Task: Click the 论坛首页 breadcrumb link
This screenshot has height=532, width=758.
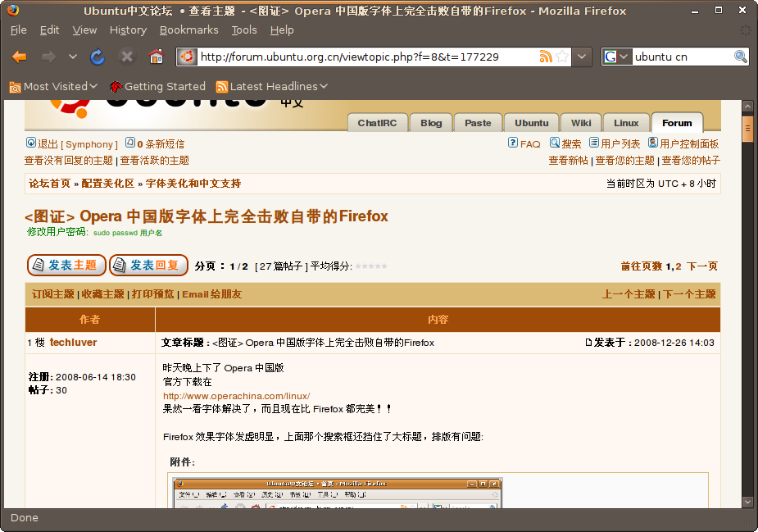Action: click(x=50, y=184)
